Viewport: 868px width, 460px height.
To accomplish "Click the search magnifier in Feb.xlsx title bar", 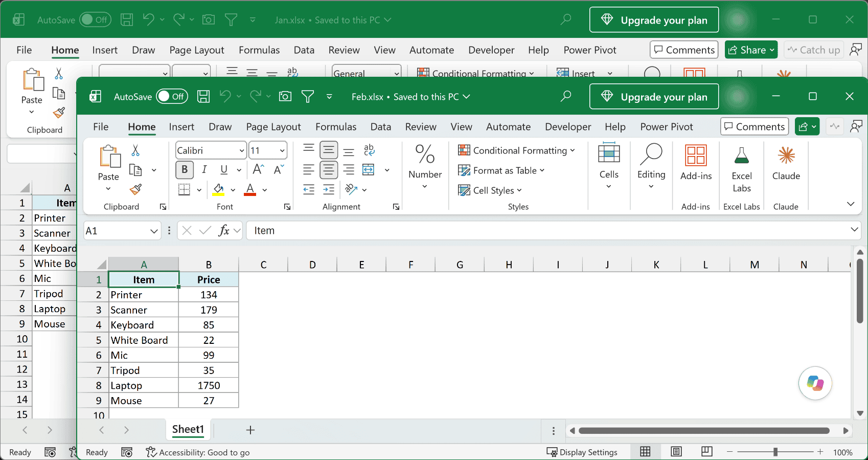I will coord(565,96).
